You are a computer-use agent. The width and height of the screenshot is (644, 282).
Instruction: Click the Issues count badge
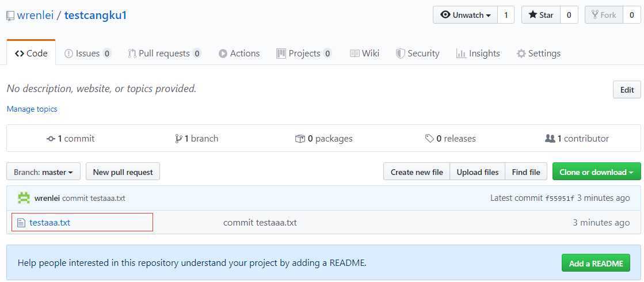[x=107, y=54]
